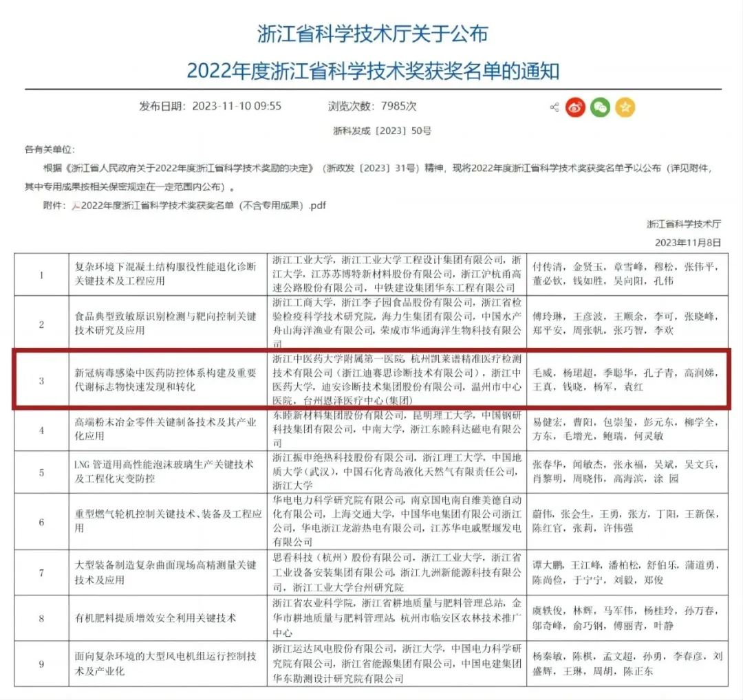Click the view count 7985次

coord(398,106)
